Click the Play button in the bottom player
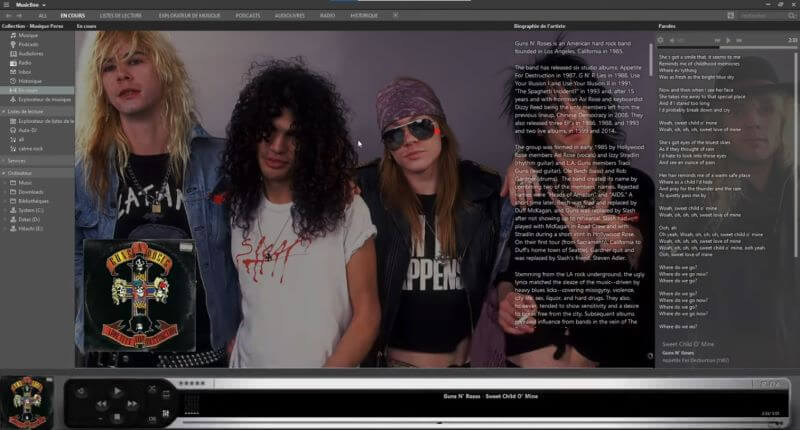The image size is (800, 430). (x=117, y=391)
